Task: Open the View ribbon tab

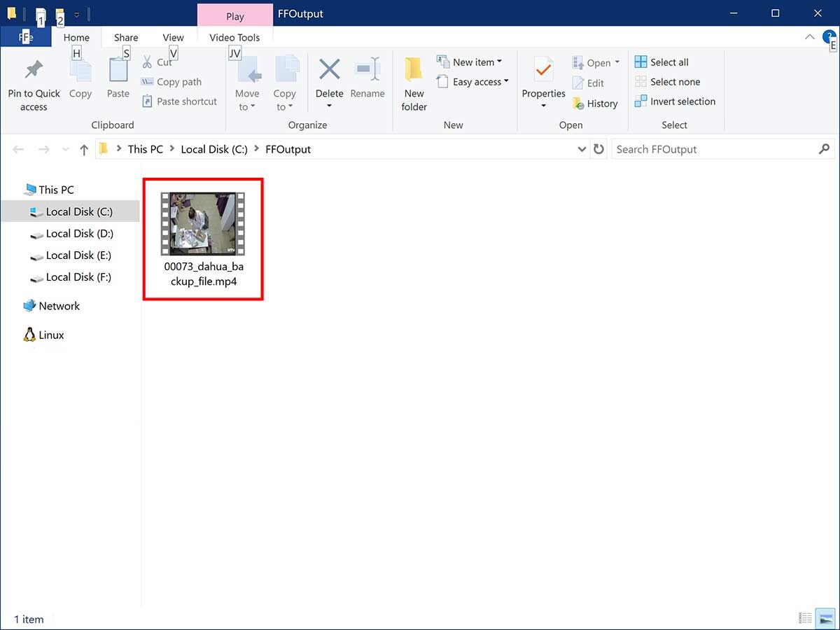Action: [173, 38]
